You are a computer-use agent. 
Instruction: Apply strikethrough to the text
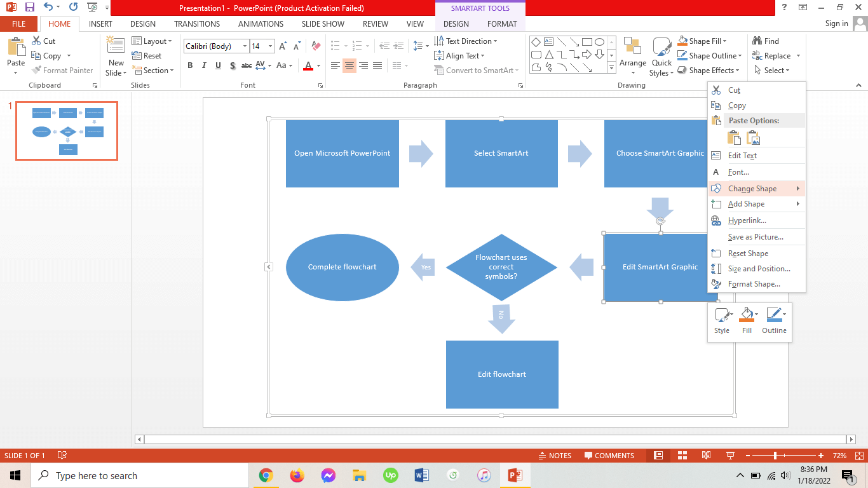246,65
